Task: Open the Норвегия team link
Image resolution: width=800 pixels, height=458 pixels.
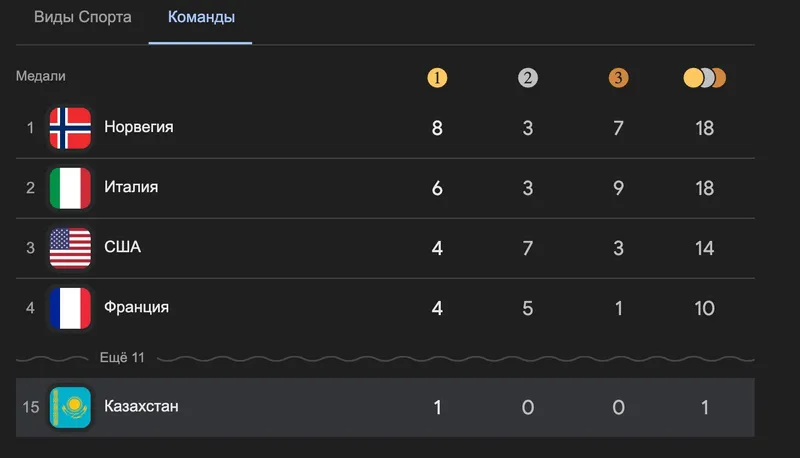Action: (x=139, y=127)
